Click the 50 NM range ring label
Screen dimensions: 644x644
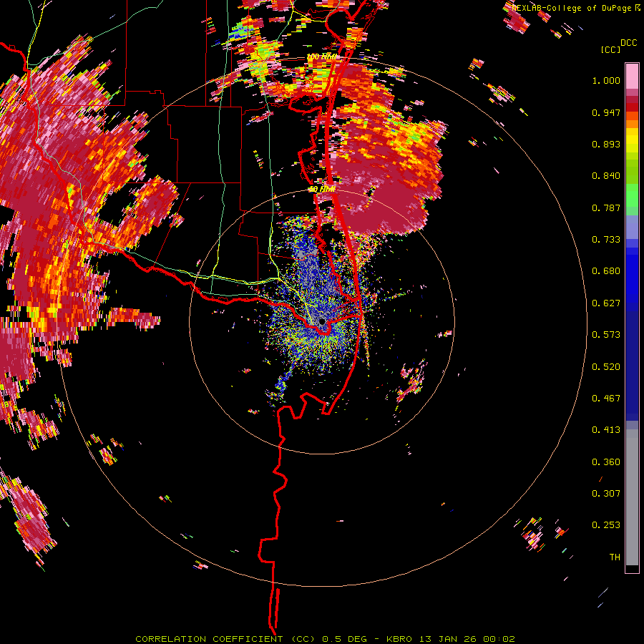pos(323,190)
